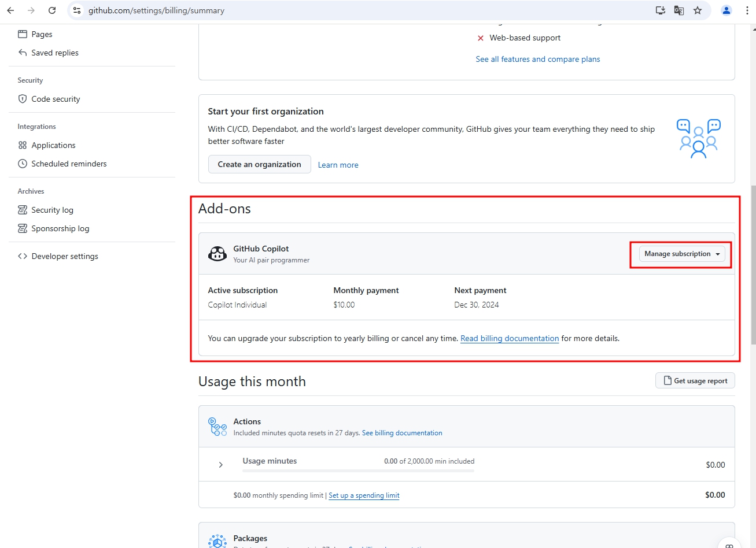The width and height of the screenshot is (756, 548).
Task: Click the '$0.00 monthly spending limit' text
Action: tap(278, 495)
